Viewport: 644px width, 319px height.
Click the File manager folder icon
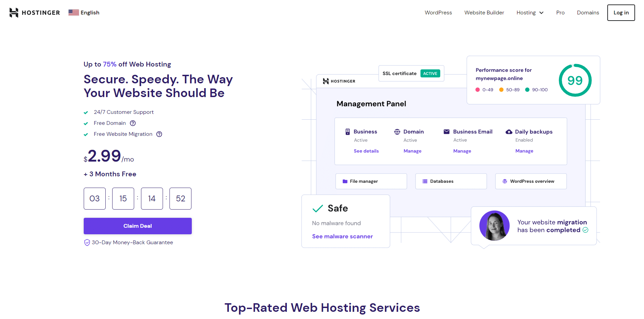point(345,181)
